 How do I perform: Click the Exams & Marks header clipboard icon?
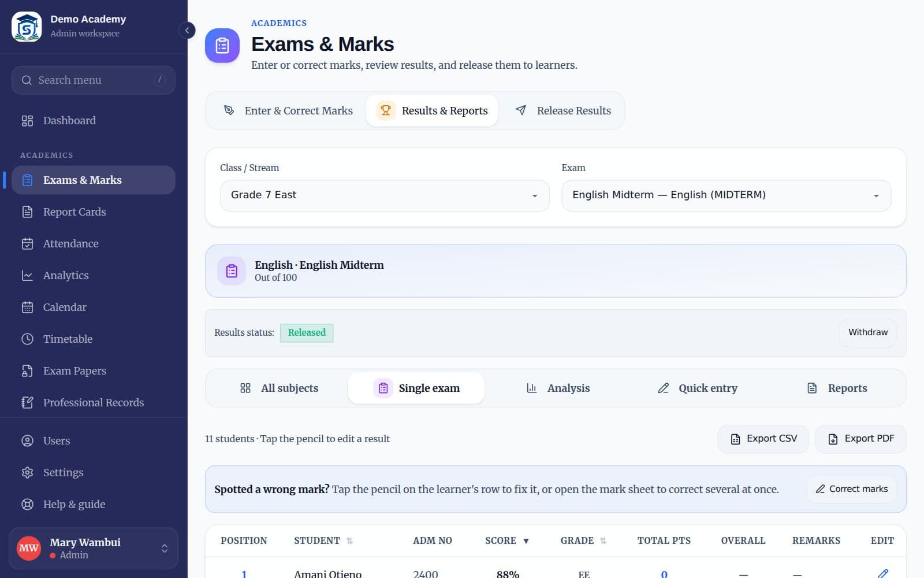(222, 46)
